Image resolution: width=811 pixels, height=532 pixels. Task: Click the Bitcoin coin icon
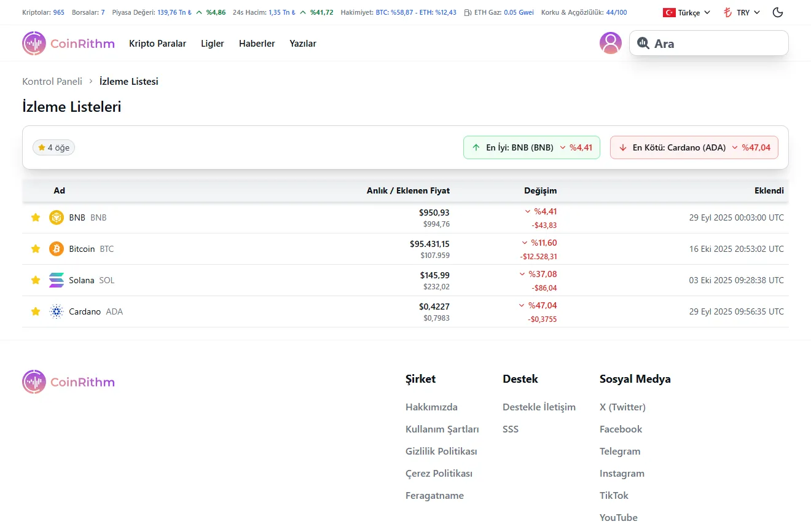tap(57, 249)
